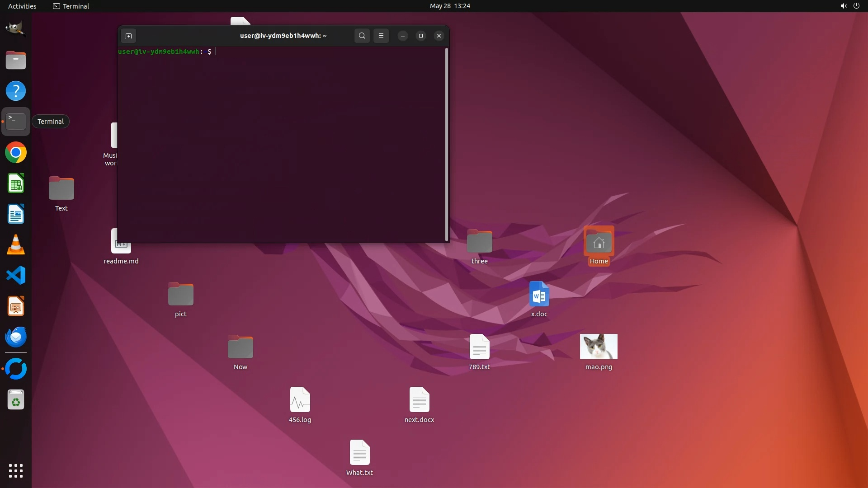Image resolution: width=868 pixels, height=488 pixels.
Task: Open Thunderbird mail from dock
Action: coord(16,337)
